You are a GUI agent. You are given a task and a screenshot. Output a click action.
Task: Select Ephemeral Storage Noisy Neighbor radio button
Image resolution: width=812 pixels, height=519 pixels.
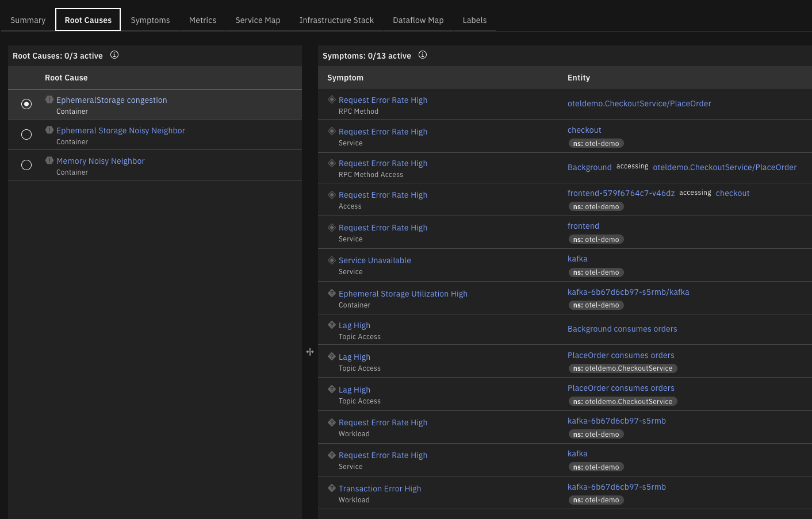click(x=26, y=134)
